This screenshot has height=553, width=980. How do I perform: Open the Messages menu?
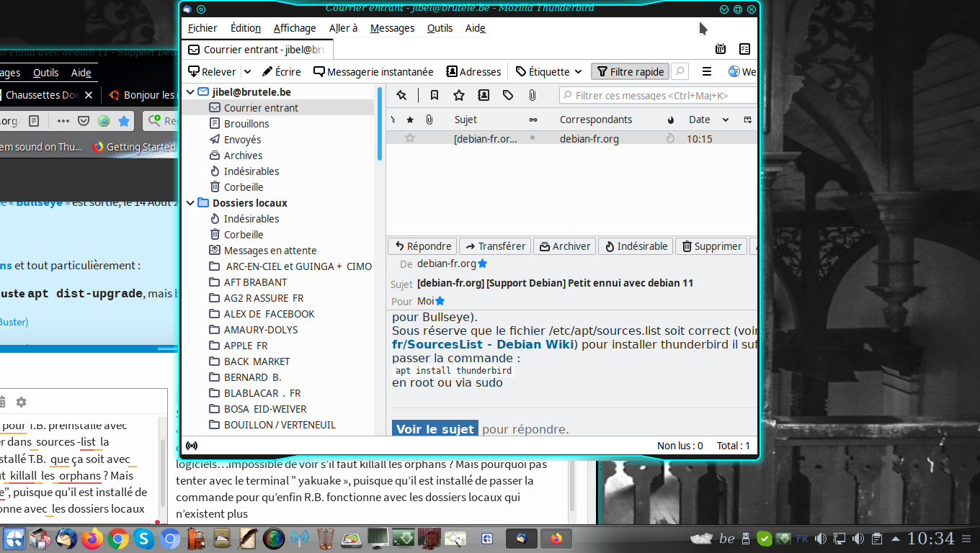click(x=392, y=28)
